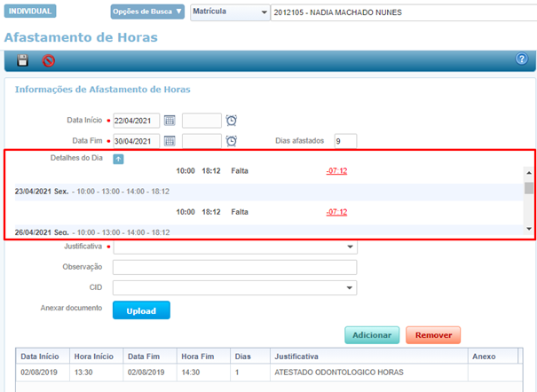Click the Adicionar button
Screen dimensions: 537x392
point(371,335)
